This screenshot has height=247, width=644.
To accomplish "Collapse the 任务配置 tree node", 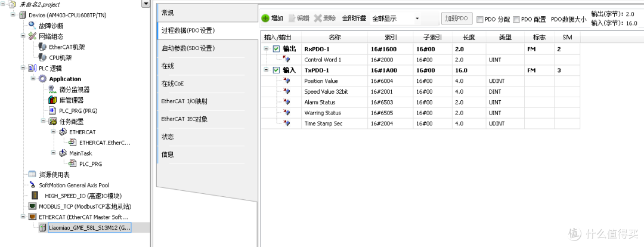I will click(44, 121).
